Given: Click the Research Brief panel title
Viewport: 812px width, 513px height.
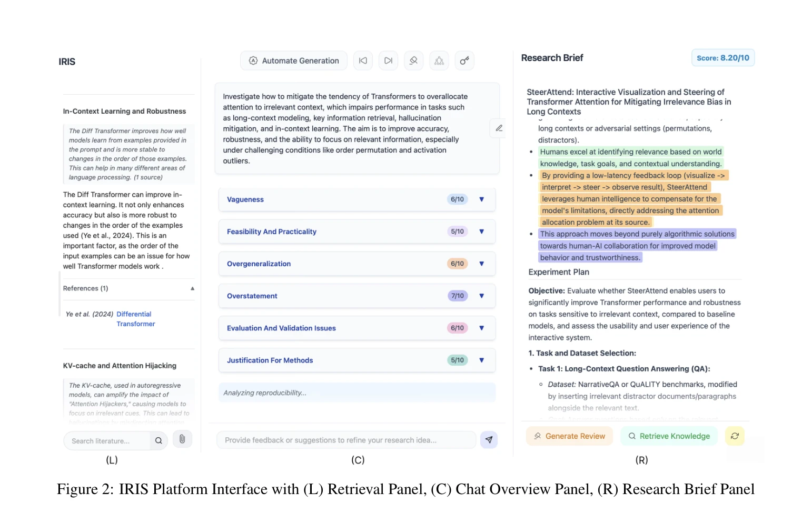Looking at the screenshot, I should click(552, 58).
